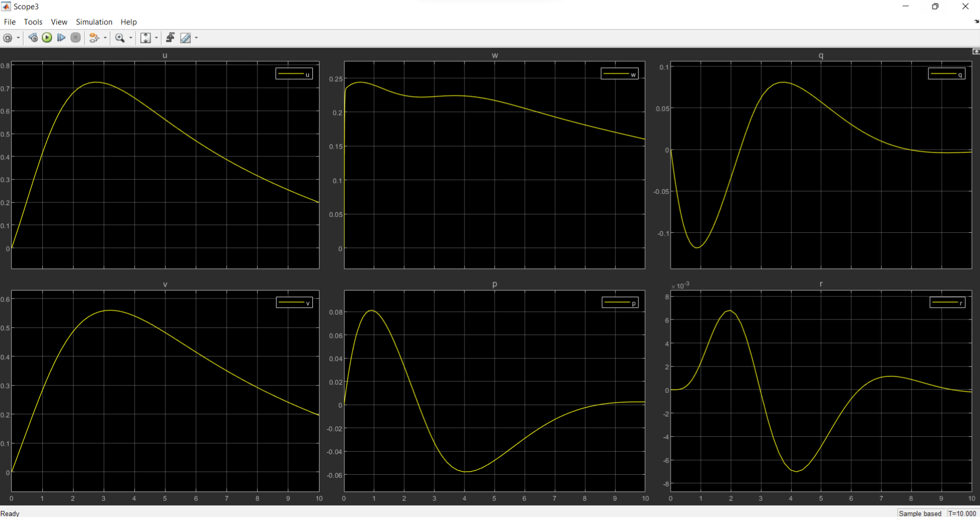Open the Tools menu
The width and height of the screenshot is (980, 517).
pos(33,22)
